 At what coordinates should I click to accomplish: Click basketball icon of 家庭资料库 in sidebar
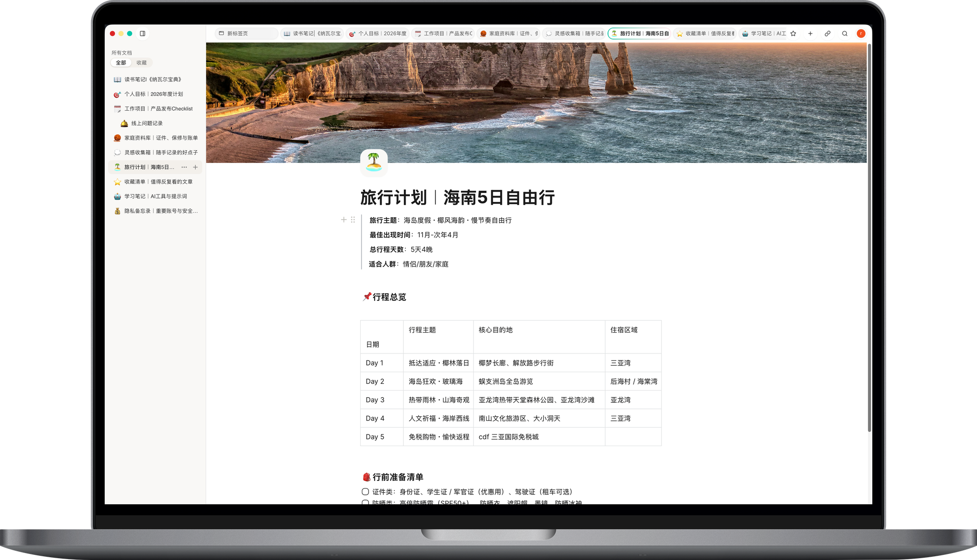pyautogui.click(x=117, y=138)
